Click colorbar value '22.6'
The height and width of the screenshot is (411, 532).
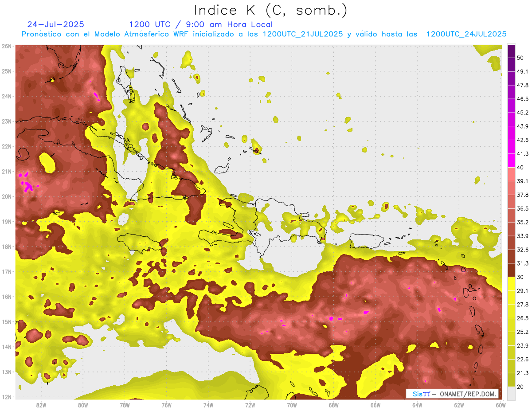(523, 359)
